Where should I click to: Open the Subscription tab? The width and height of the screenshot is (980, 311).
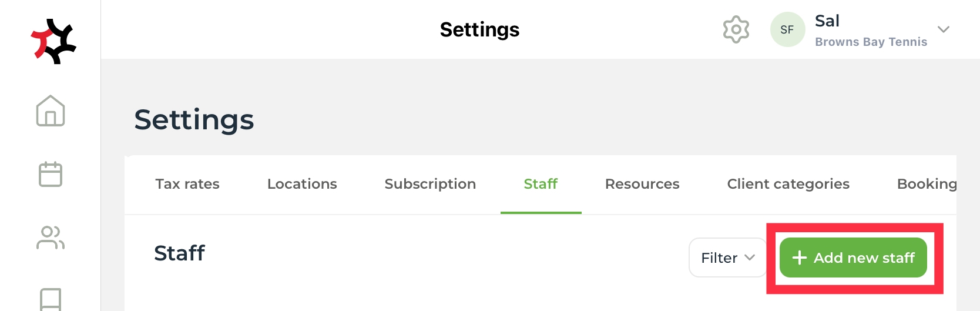[430, 184]
